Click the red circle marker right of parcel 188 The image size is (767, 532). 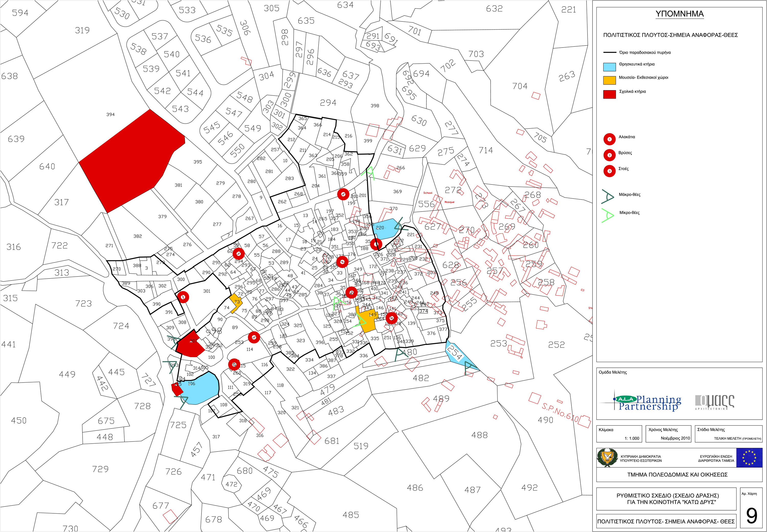tap(376, 244)
